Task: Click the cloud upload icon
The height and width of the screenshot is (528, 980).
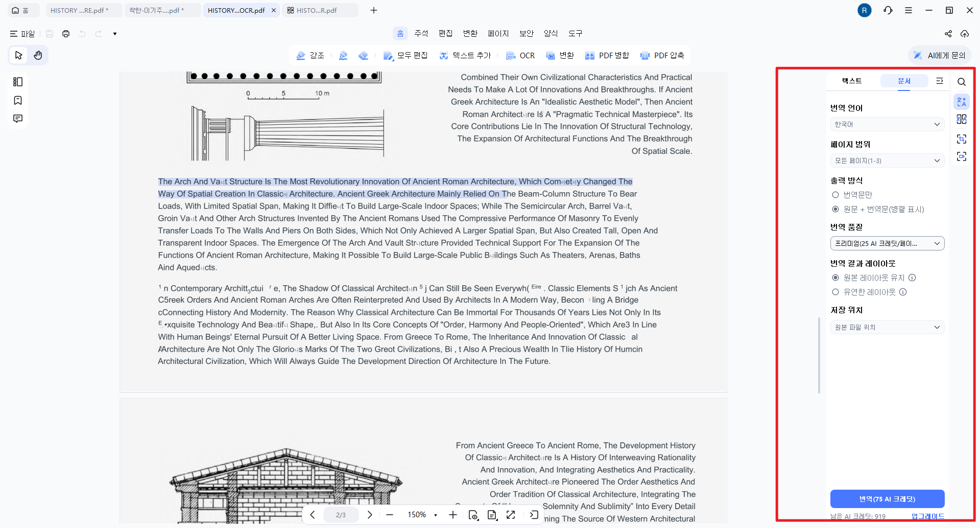Action: (x=965, y=34)
